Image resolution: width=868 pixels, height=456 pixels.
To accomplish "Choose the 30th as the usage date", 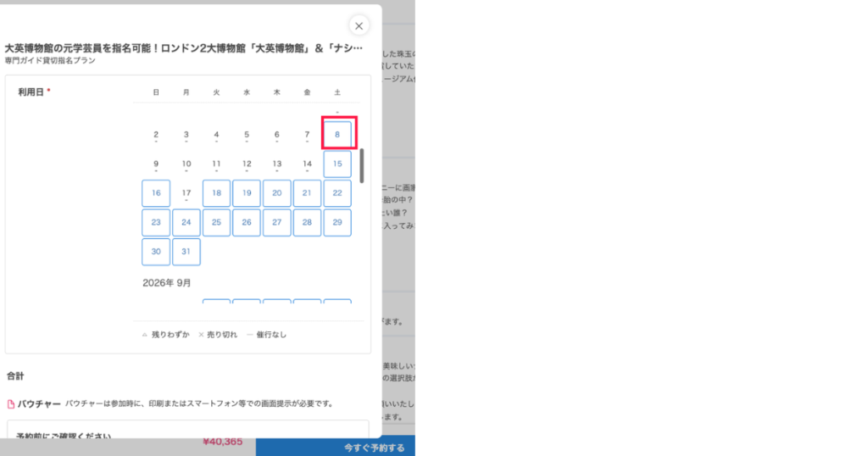I will point(156,252).
